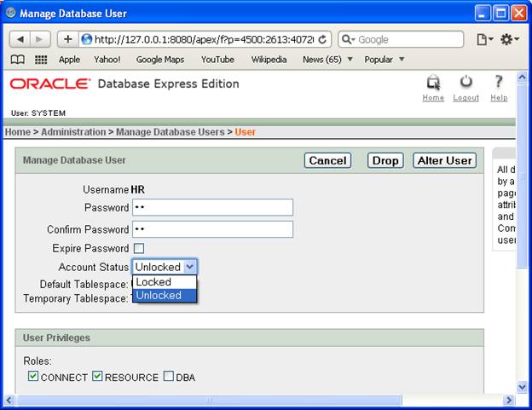Screen dimensions: 532x410
Task: Open the browser settings gear menu
Action: pos(509,40)
